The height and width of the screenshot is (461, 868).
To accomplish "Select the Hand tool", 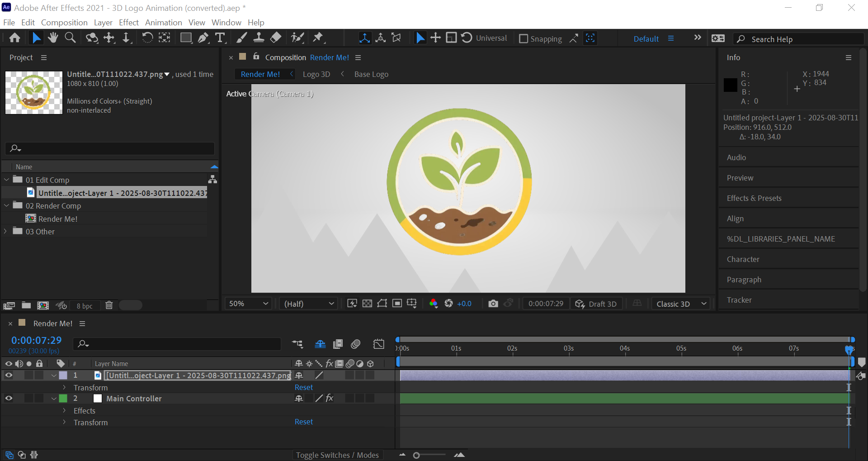I will point(53,38).
